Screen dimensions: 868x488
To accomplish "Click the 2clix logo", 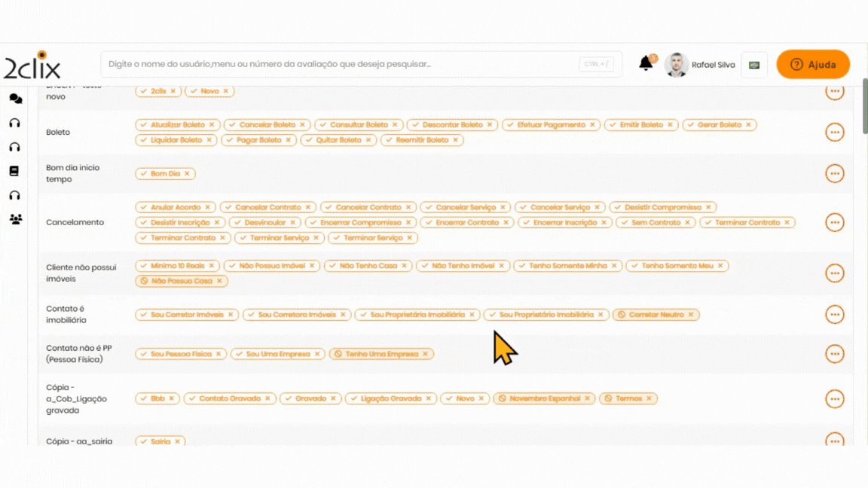I will point(32,66).
